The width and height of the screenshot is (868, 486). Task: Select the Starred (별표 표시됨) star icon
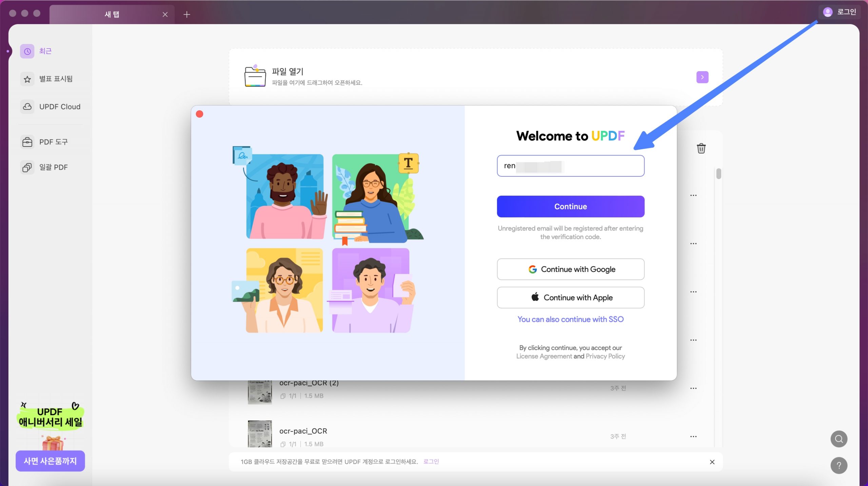pyautogui.click(x=27, y=79)
